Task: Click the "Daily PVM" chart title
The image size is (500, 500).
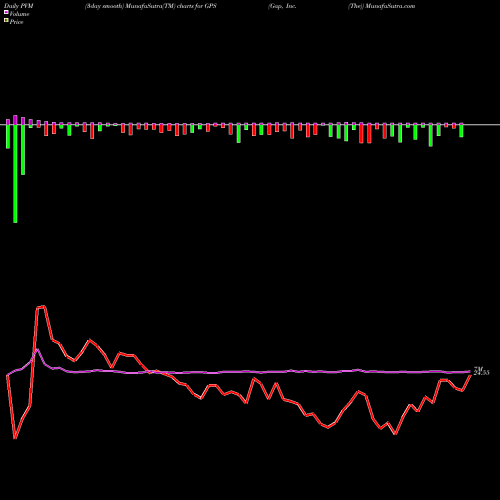Action: pyautogui.click(x=19, y=6)
